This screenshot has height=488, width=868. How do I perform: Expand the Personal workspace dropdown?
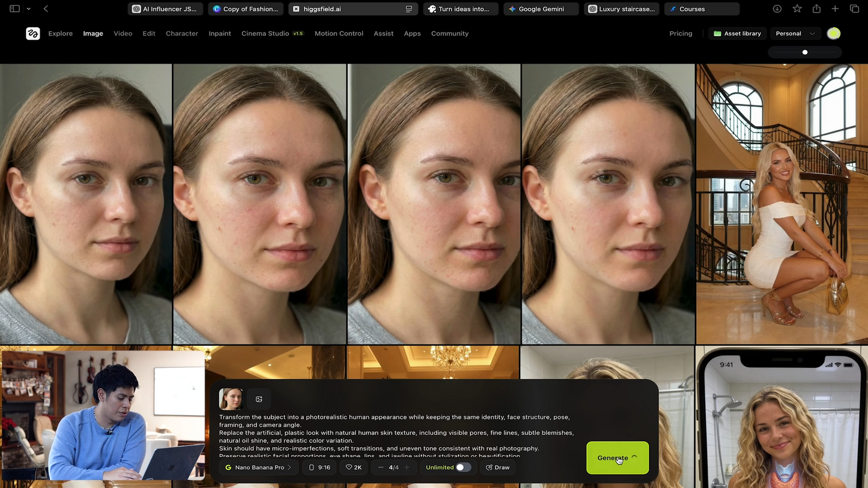795,34
